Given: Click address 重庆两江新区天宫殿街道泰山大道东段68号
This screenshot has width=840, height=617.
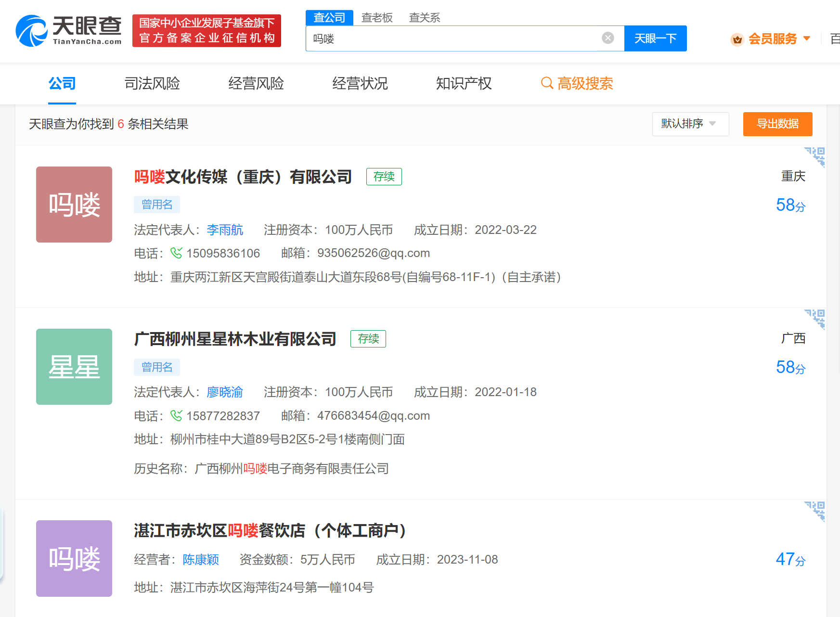Looking at the screenshot, I should (366, 277).
